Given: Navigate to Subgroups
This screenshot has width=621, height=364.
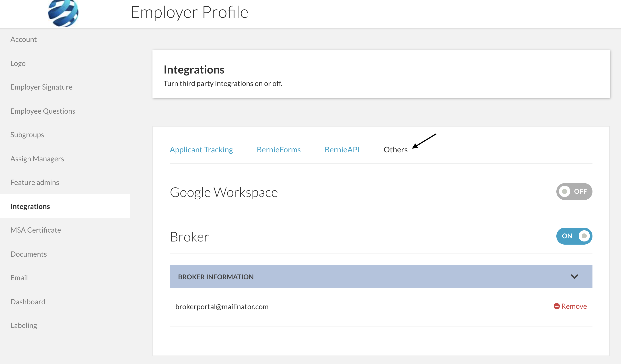Looking at the screenshot, I should pyautogui.click(x=27, y=135).
